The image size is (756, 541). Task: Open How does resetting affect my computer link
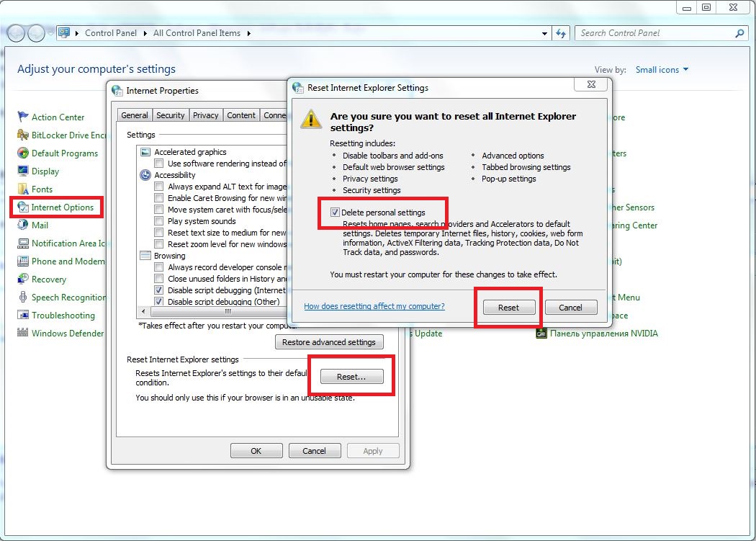coord(374,306)
